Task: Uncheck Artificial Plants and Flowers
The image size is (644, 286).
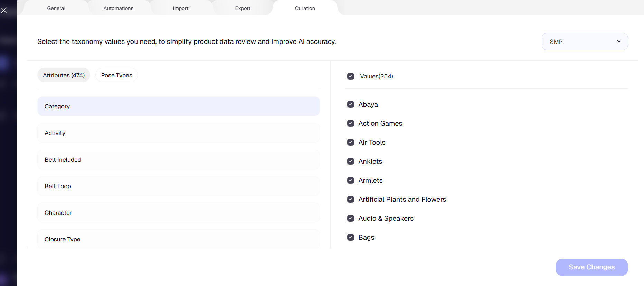Action: [x=351, y=199]
